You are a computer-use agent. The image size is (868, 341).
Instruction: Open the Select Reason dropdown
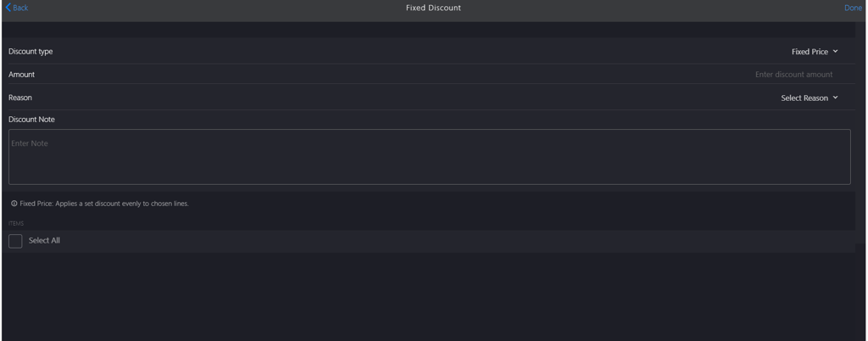[810, 98]
